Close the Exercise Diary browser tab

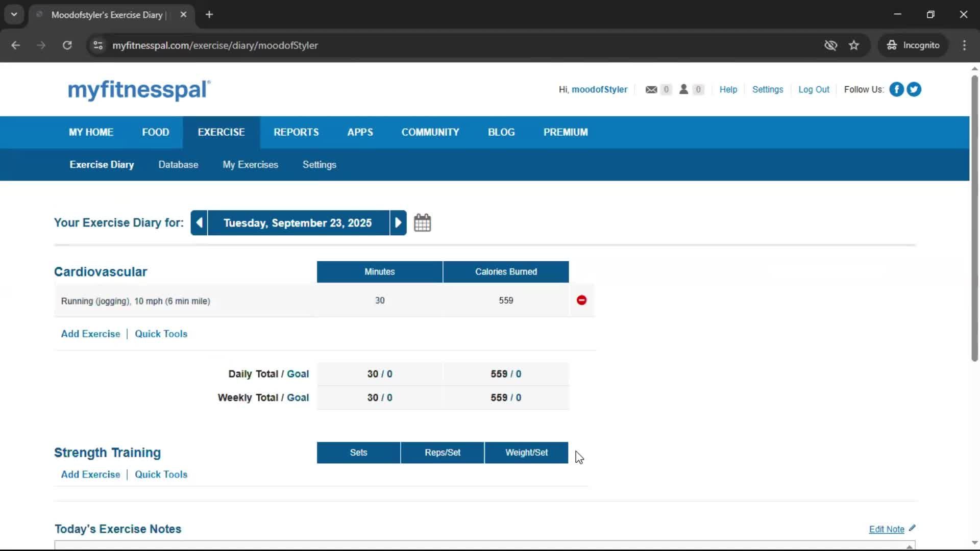click(x=183, y=15)
